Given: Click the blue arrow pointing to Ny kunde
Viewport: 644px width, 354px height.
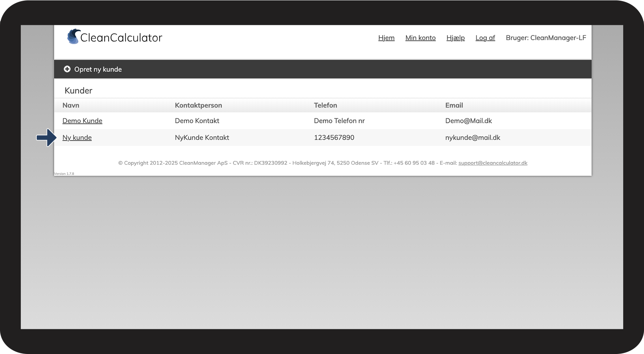Looking at the screenshot, I should [x=47, y=137].
